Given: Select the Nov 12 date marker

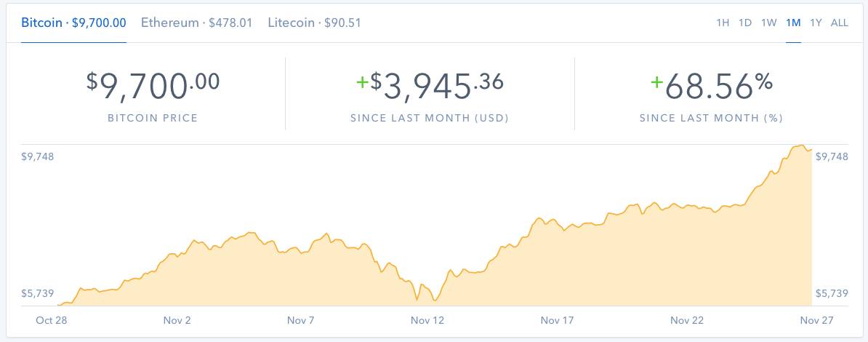Looking at the screenshot, I should pyautogui.click(x=427, y=320).
